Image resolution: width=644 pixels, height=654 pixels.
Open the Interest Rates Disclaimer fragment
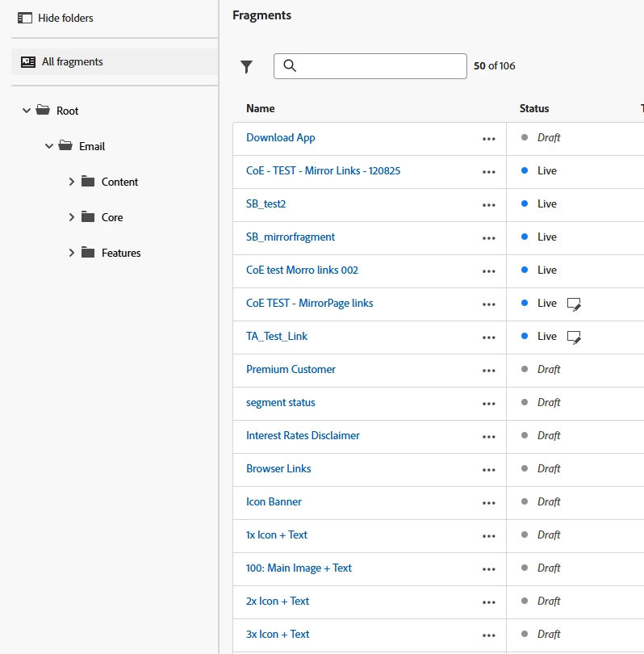click(x=303, y=435)
